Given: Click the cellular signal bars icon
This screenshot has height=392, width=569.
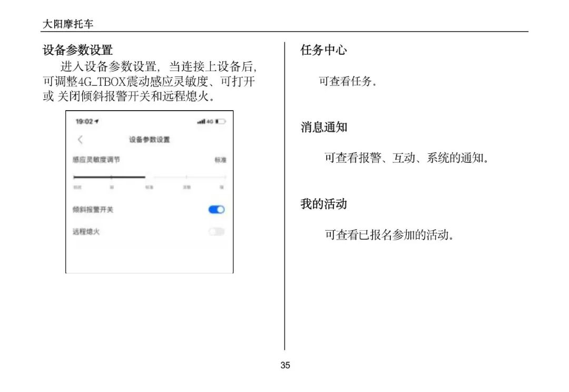Looking at the screenshot, I should click(x=201, y=122).
